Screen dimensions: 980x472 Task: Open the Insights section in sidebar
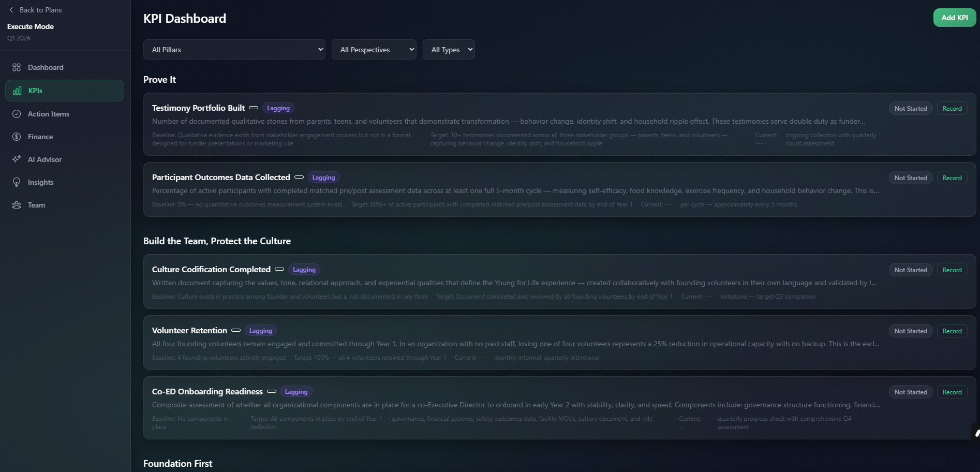coord(40,182)
